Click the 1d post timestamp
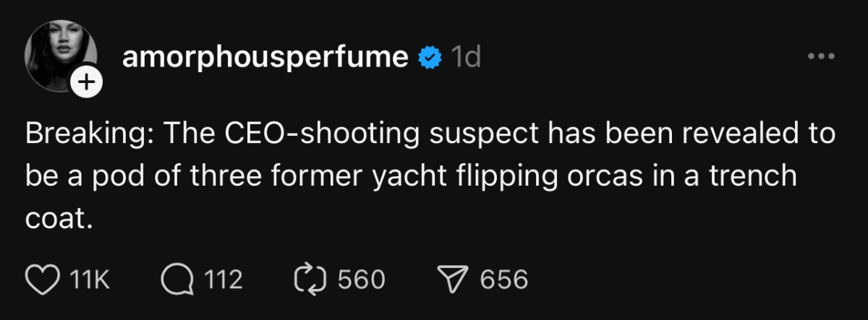Screen dimensions: 868x320 point(465,57)
